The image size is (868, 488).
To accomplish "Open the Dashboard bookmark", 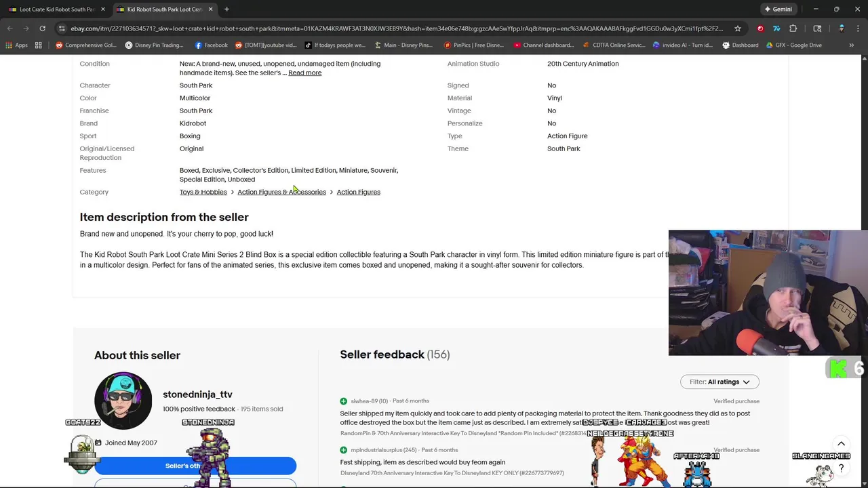I will (740, 45).
